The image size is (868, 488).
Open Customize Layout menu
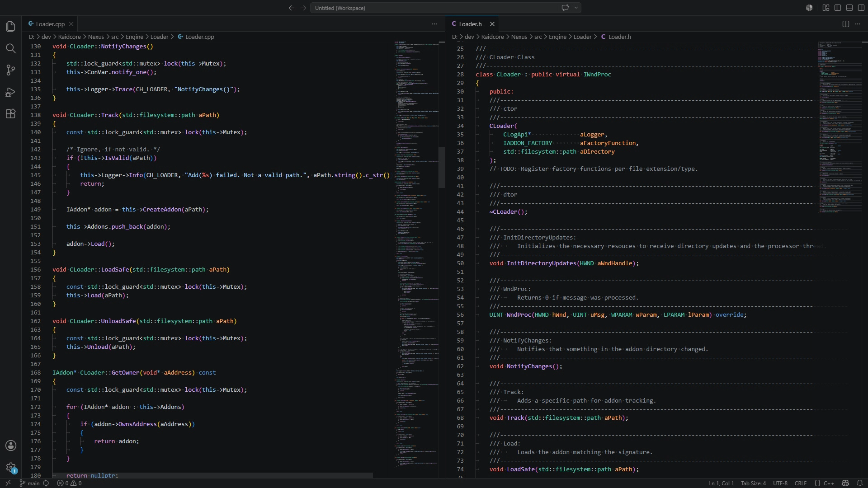coord(826,8)
